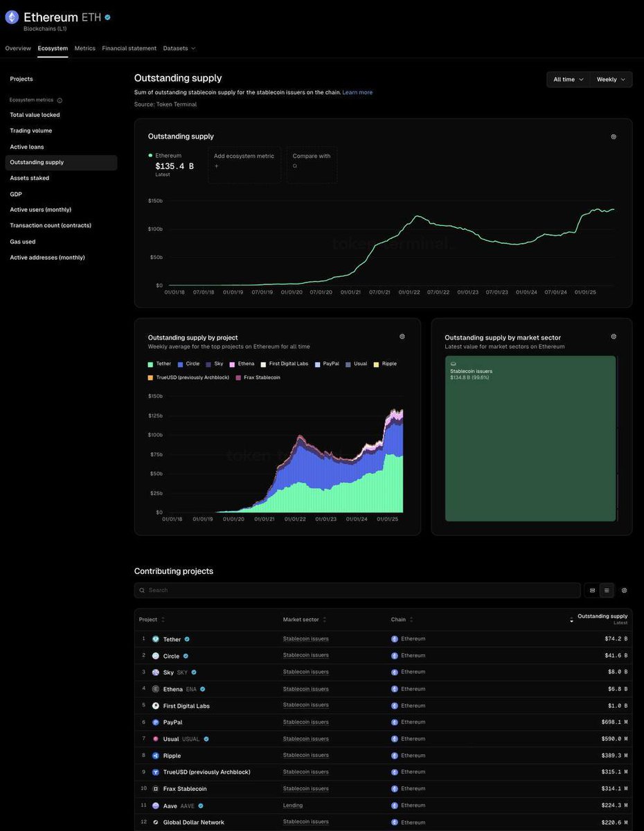
Task: Click the verified badge next to ETH
Action: point(107,17)
